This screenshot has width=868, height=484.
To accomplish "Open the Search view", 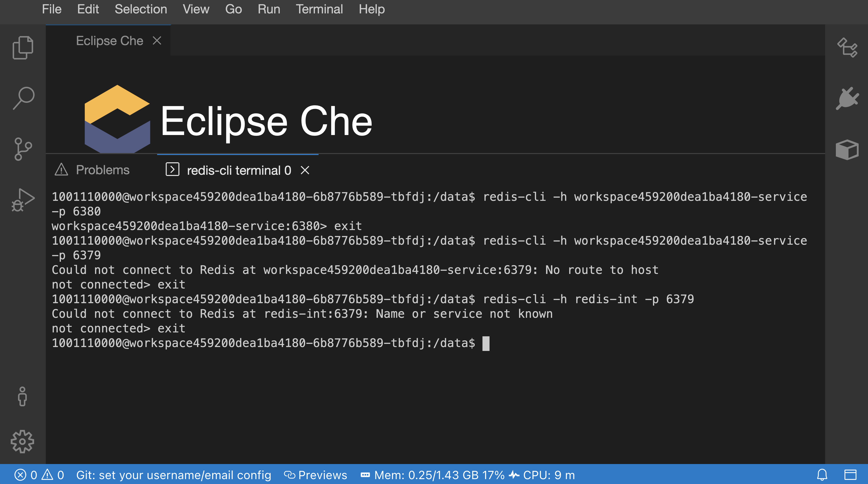I will click(23, 97).
